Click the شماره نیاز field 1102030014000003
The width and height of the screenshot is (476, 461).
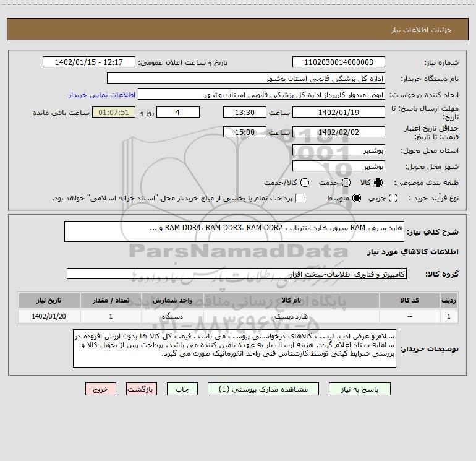339,62
